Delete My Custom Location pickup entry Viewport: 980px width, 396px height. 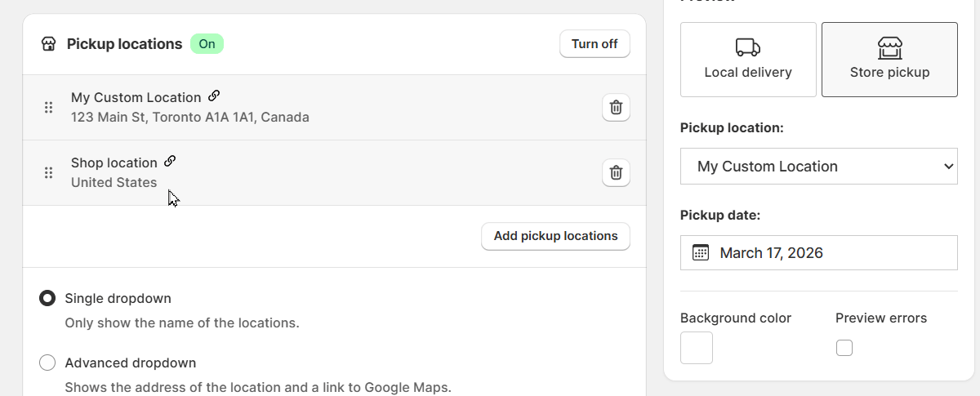[x=616, y=107]
